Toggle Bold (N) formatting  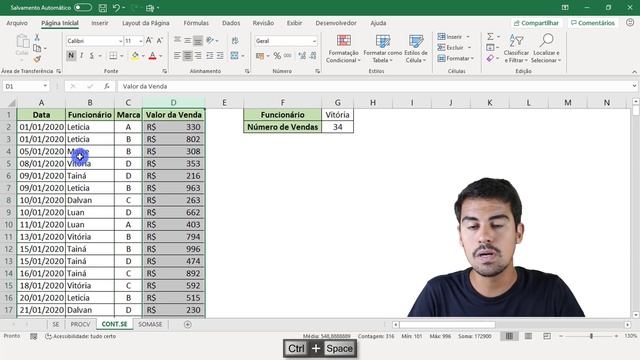pos(71,56)
